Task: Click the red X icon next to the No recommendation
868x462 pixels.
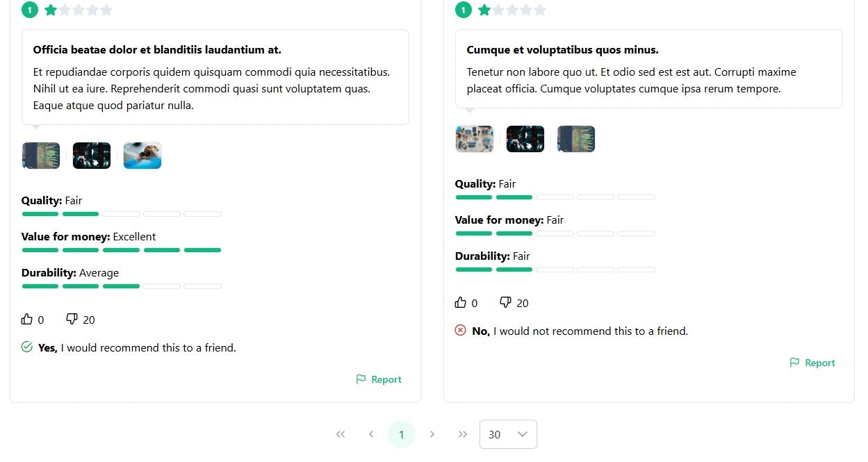Action: point(460,330)
